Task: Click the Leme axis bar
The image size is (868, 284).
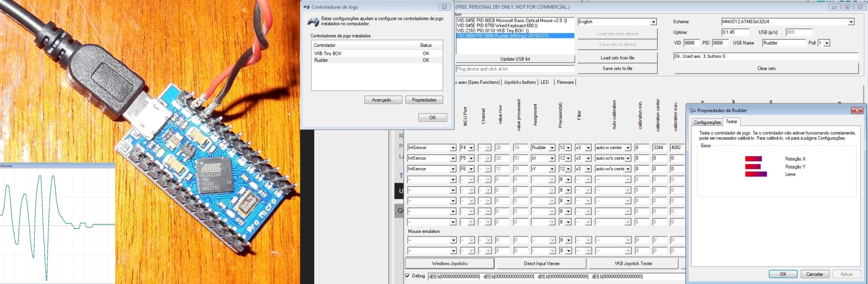Action: 756,174
